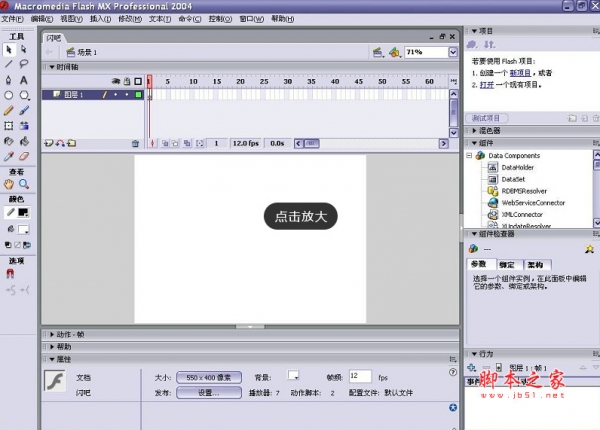Switch to the 绑定 tab in component inspector

pos(508,264)
